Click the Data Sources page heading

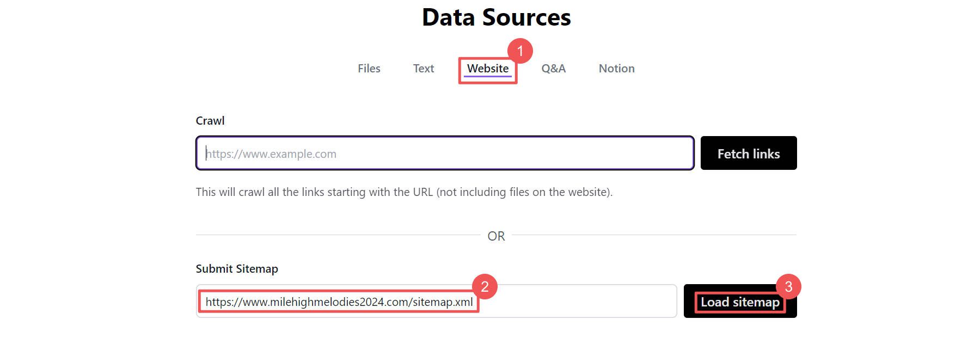[497, 17]
